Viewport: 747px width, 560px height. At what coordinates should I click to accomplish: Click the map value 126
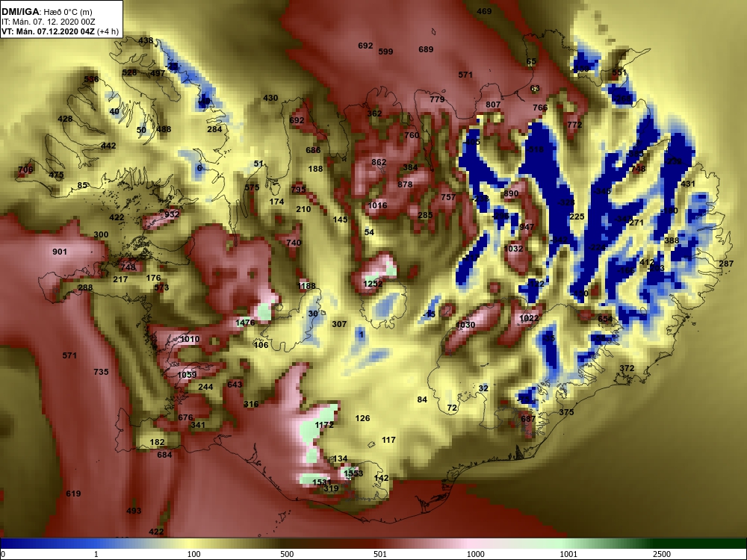coord(362,418)
